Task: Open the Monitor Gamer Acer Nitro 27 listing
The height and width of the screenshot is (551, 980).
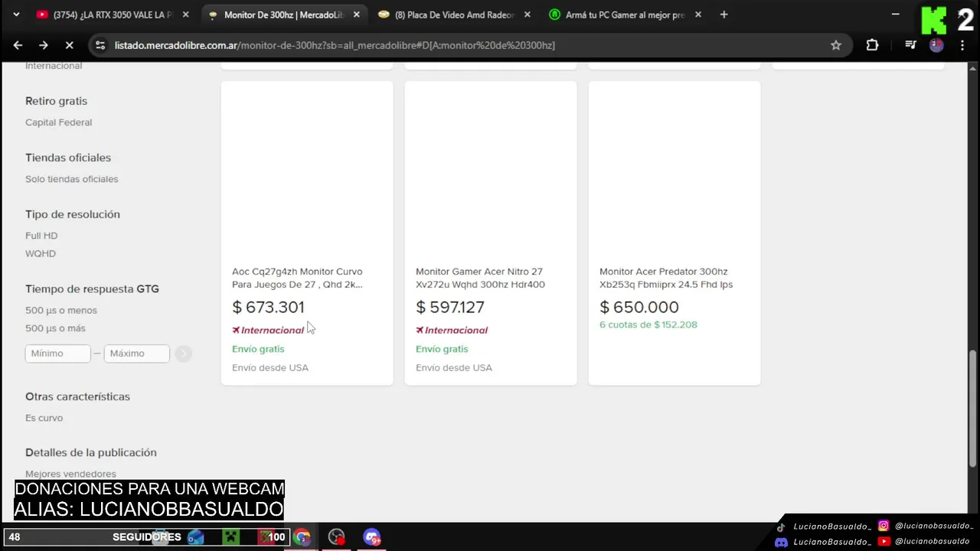Action: pos(480,278)
